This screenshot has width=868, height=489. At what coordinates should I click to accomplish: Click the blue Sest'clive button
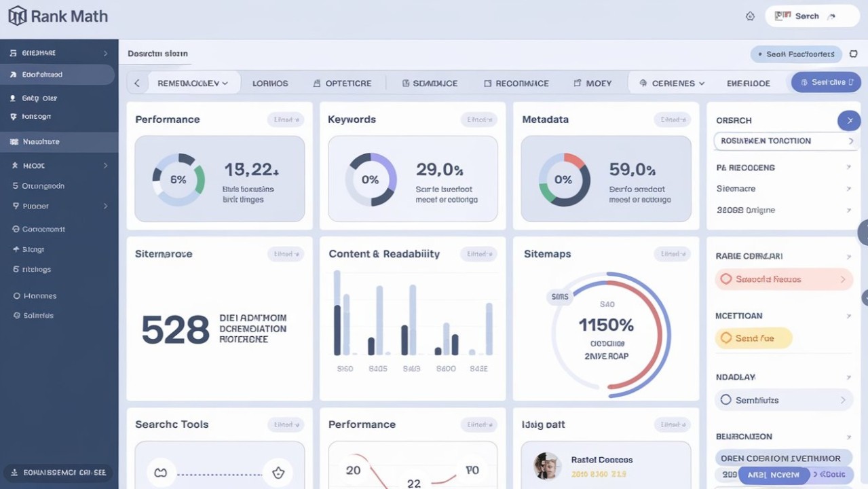click(x=826, y=82)
